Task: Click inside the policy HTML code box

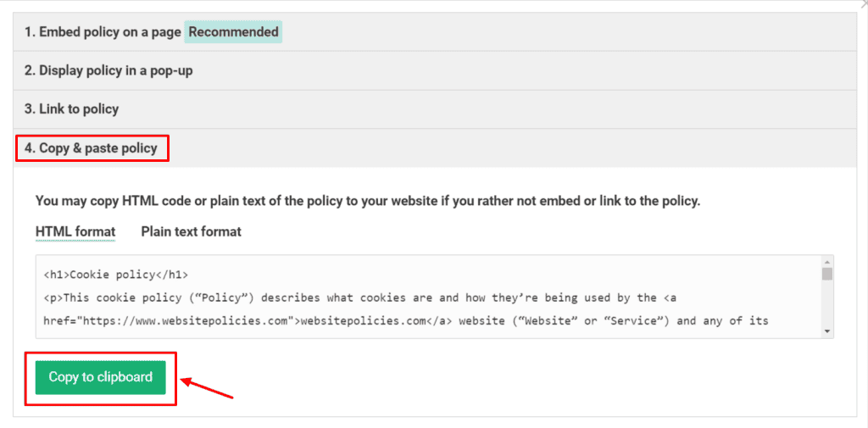Action: (435, 297)
